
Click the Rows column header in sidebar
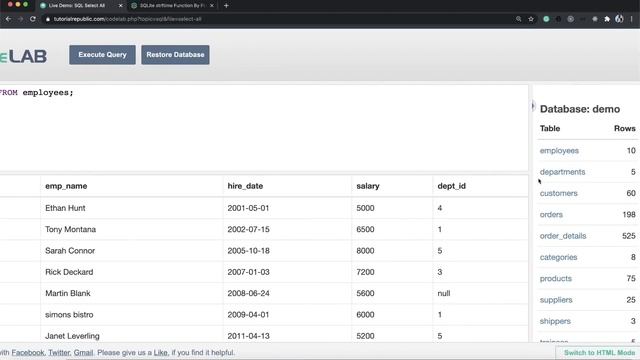(624, 129)
